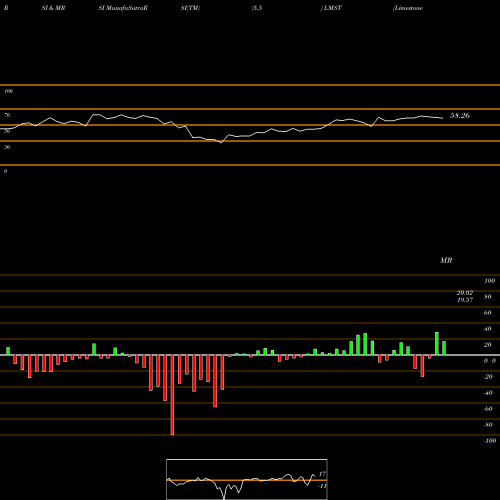
Task: Open the mini overview chart thumbnail
Action: (247, 479)
